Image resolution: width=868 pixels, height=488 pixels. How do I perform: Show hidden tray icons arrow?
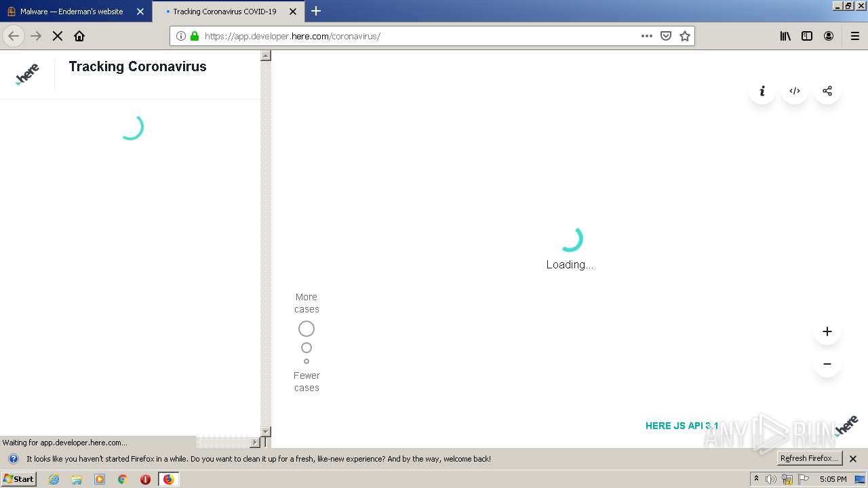click(756, 479)
